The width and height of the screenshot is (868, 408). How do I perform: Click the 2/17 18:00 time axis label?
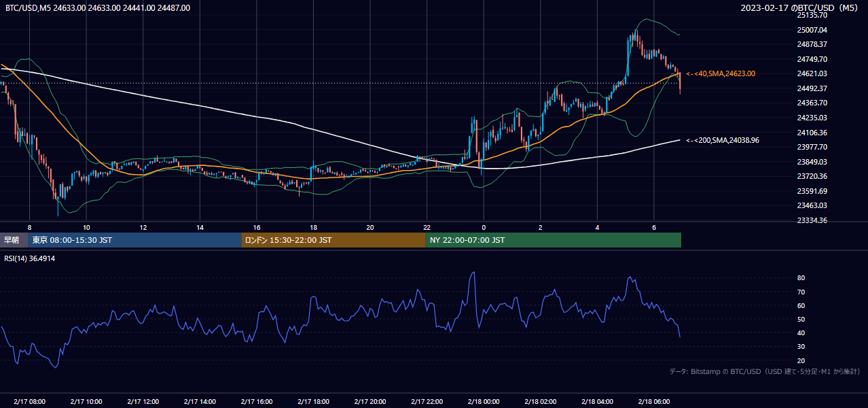(313, 402)
